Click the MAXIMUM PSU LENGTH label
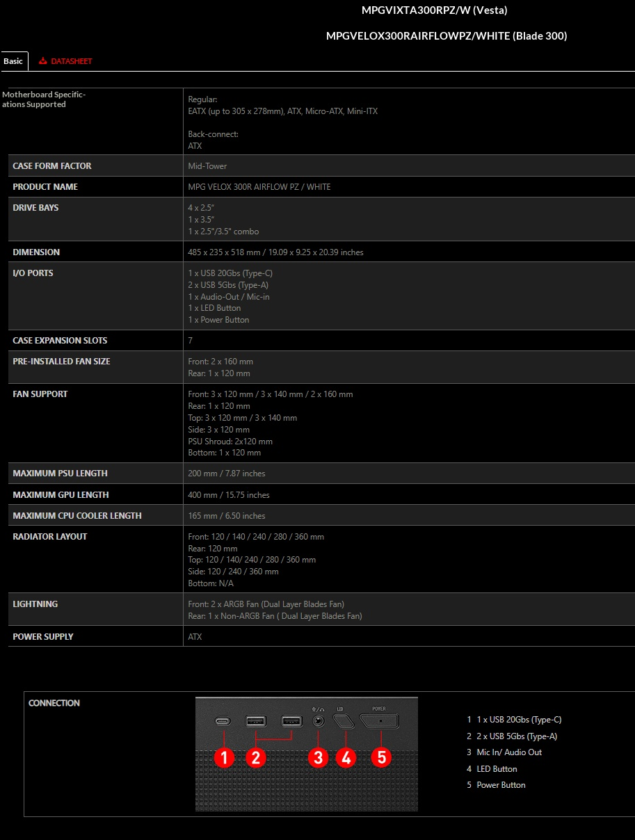 pyautogui.click(x=60, y=474)
